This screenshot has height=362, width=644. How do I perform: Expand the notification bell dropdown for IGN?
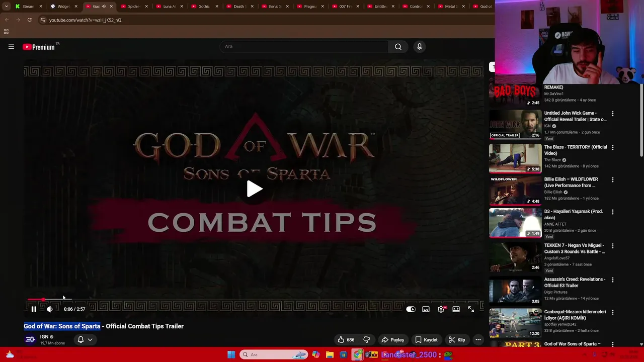tap(85, 340)
